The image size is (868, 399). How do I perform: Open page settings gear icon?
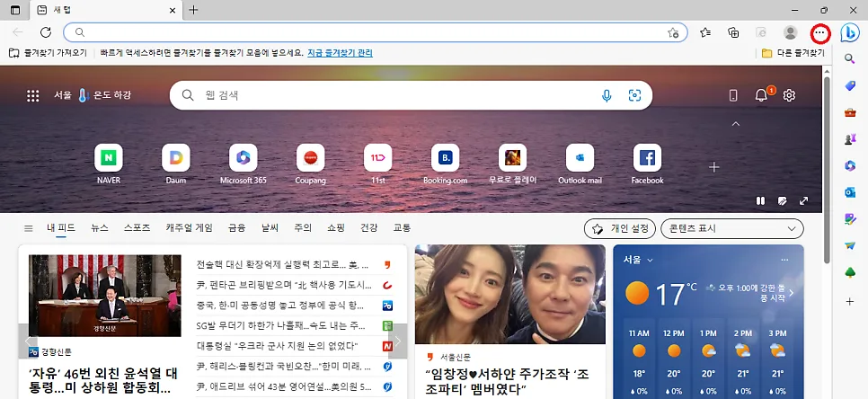point(790,95)
